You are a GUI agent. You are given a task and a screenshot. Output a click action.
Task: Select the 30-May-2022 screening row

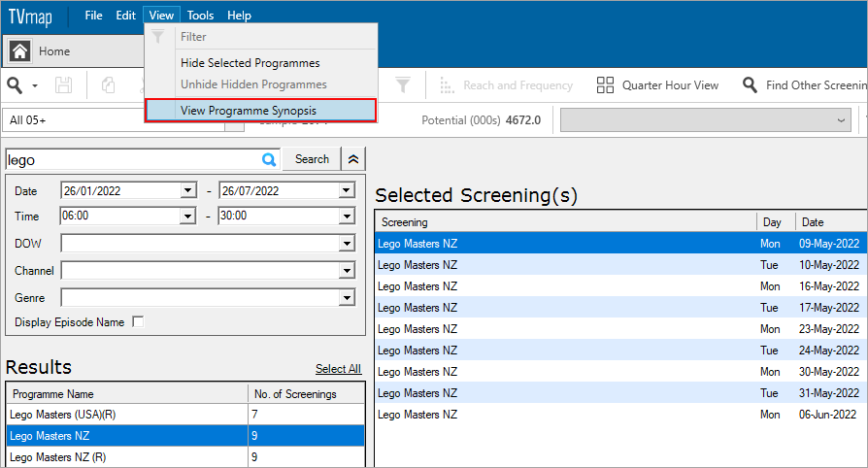(620, 372)
